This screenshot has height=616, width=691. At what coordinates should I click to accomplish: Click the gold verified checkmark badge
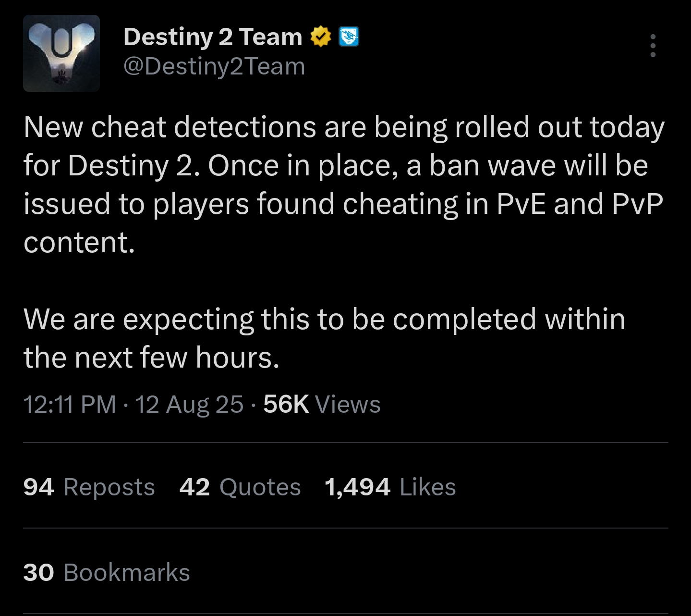(320, 37)
